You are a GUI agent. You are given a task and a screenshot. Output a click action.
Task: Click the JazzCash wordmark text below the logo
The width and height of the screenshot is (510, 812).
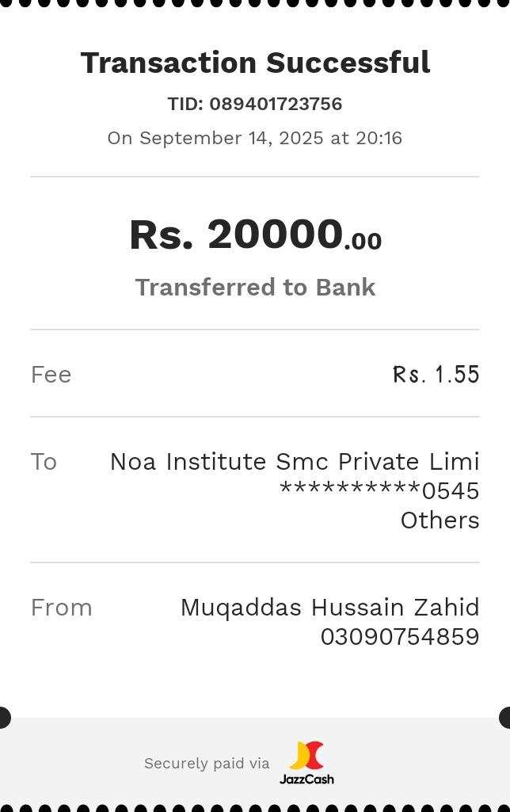click(x=306, y=780)
